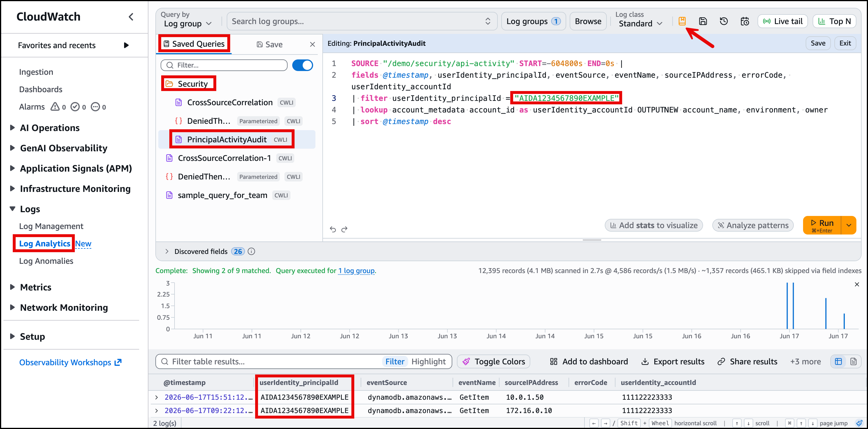Exit query editing mode
868x429 pixels.
coord(845,43)
